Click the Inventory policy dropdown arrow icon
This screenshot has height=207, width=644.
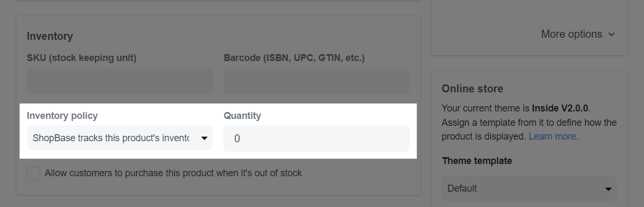[204, 139]
